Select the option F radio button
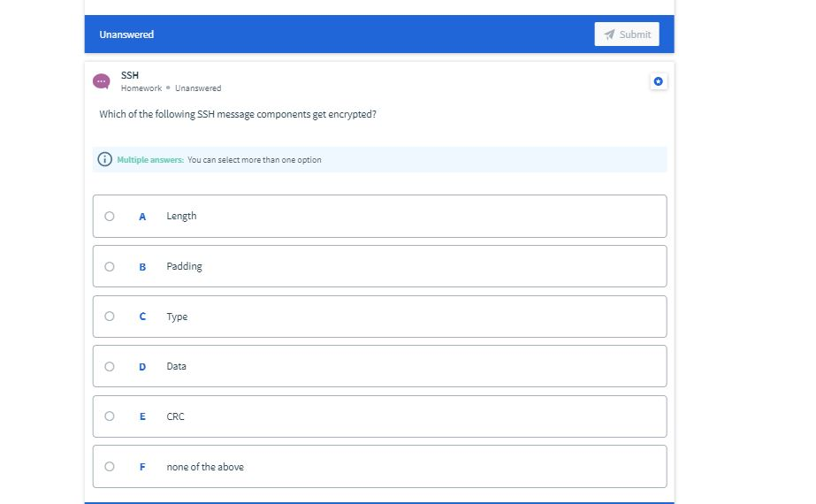Image resolution: width=816 pixels, height=504 pixels. pos(110,466)
